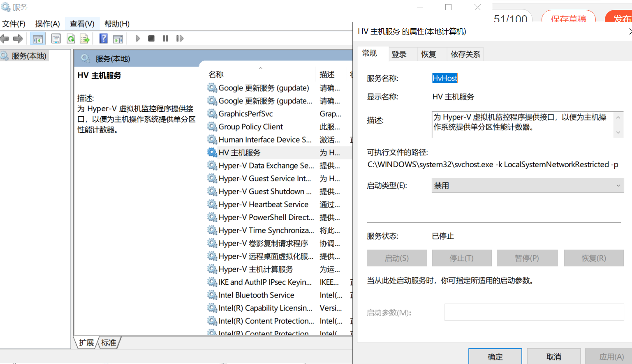Click the Forward arrow toolbar icon
The height and width of the screenshot is (364, 632).
tap(18, 39)
